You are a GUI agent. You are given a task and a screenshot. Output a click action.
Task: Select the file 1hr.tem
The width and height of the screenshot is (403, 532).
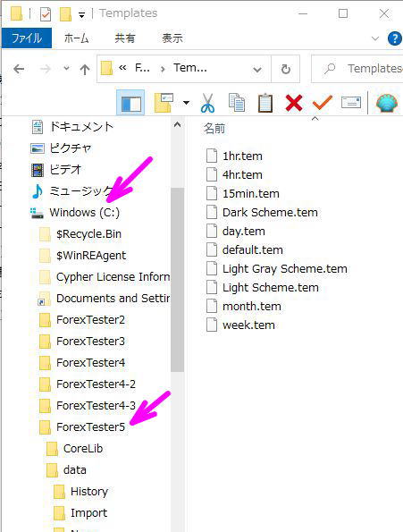coord(242,156)
